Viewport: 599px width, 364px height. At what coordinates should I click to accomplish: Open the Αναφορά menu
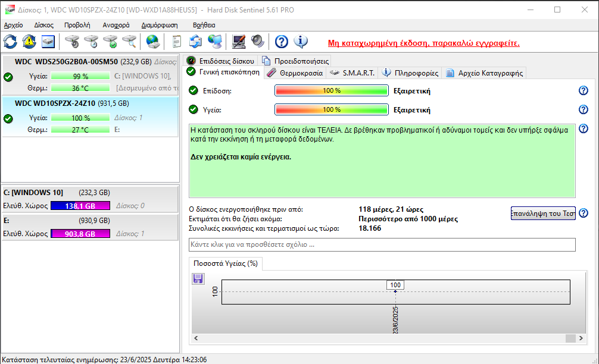coord(116,25)
